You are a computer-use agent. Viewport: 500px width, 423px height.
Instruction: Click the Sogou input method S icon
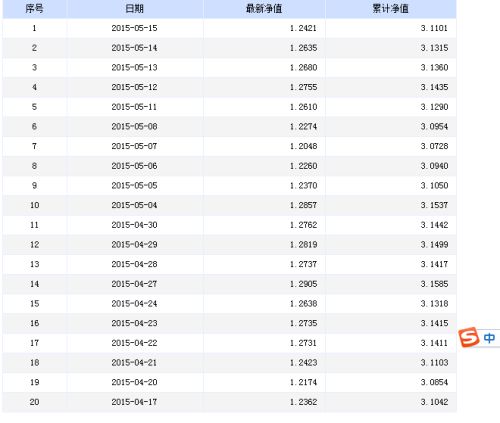tap(469, 337)
